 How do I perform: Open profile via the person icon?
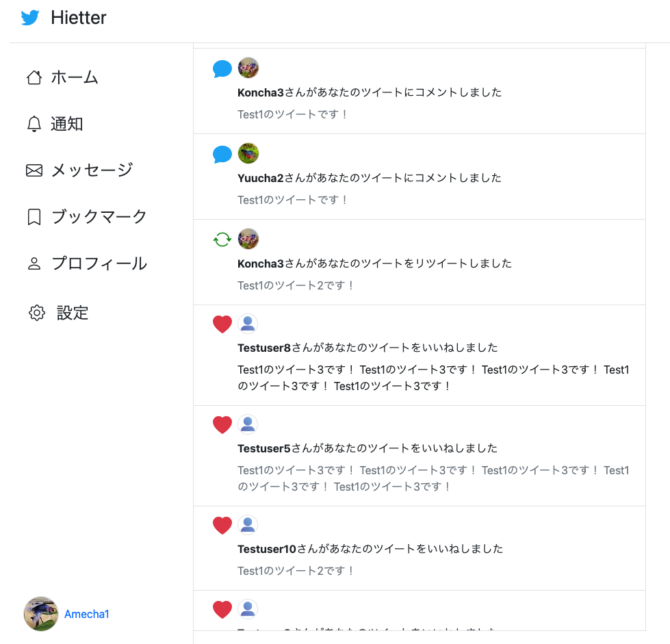coord(34,263)
